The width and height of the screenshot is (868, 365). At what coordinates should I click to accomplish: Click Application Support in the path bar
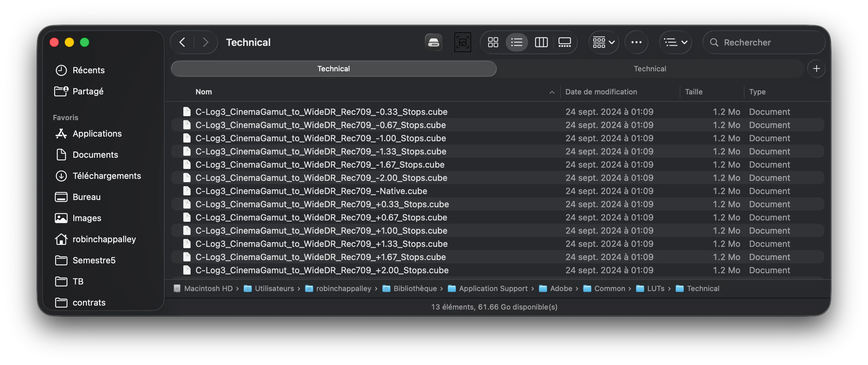point(488,288)
